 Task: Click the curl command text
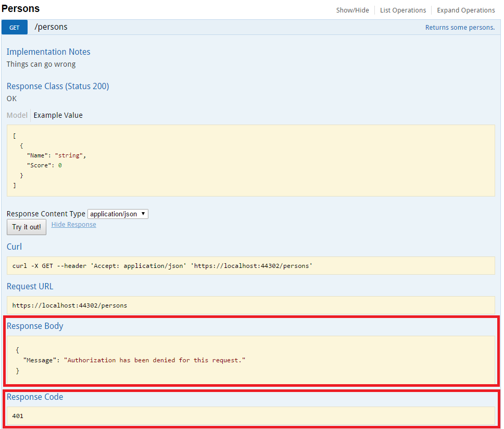(162, 266)
